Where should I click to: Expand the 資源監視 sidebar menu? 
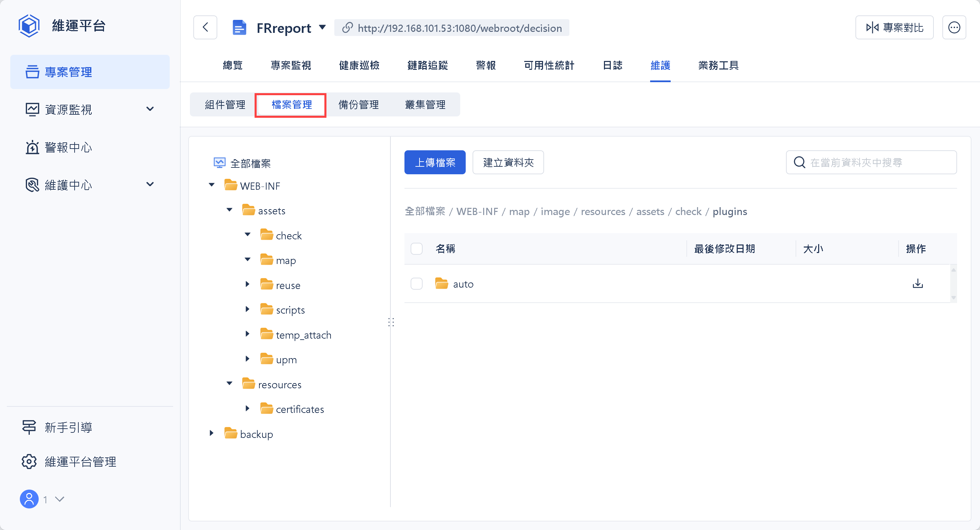click(x=150, y=109)
